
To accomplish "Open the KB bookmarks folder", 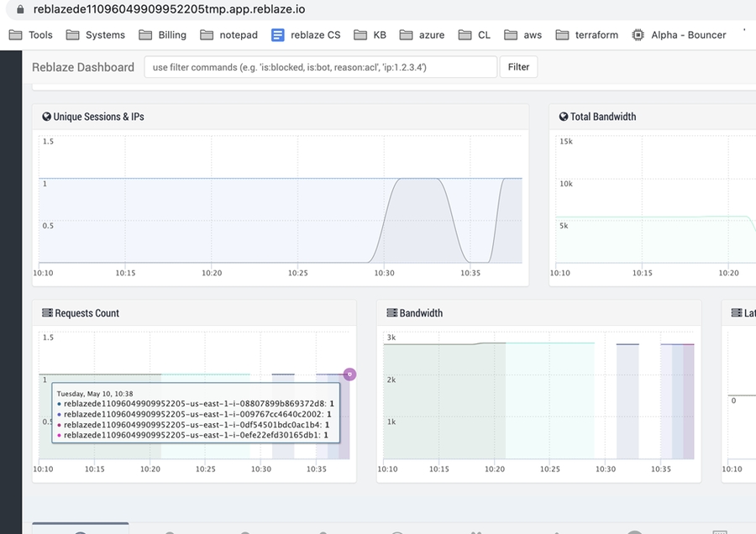I will click(370, 35).
